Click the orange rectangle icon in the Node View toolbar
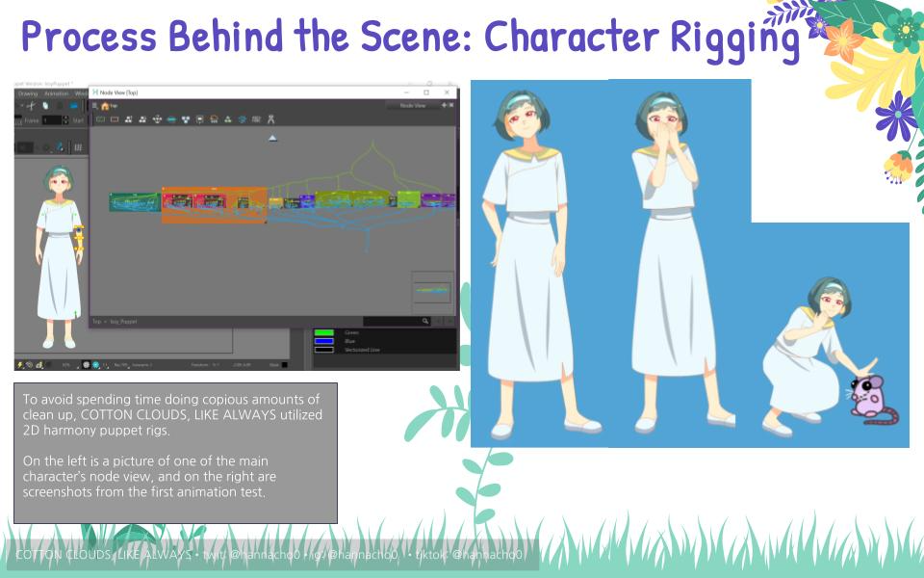The image size is (924, 578). click(x=115, y=120)
